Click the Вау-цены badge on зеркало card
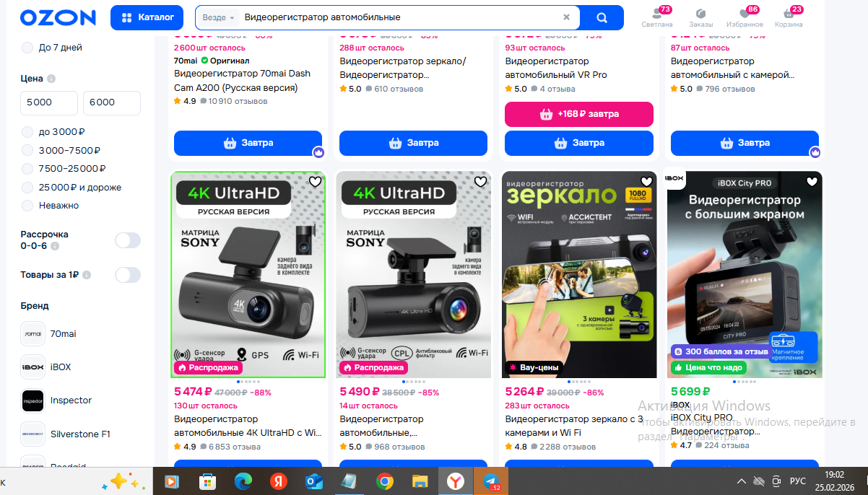Viewport: 868px width, 495px height. 534,367
